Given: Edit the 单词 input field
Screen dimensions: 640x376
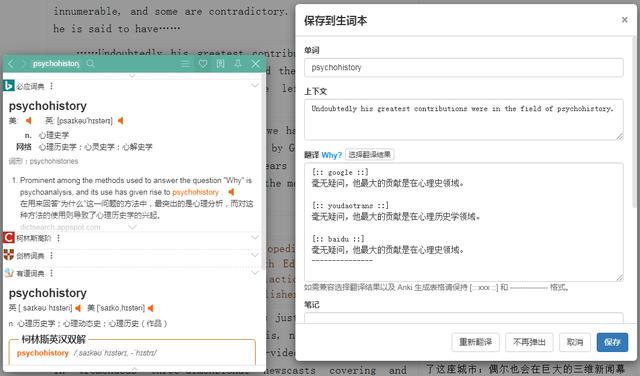Looking at the screenshot, I should point(464,67).
